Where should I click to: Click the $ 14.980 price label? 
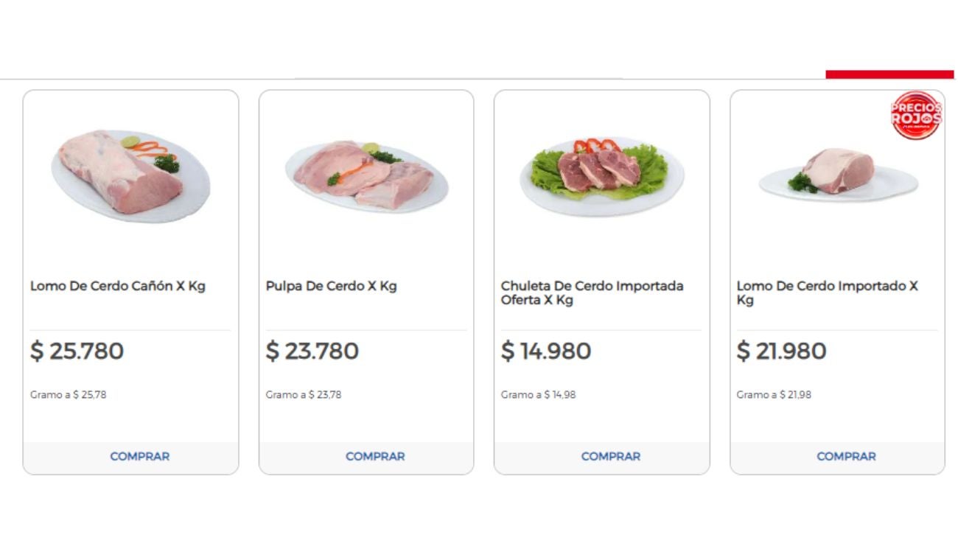click(x=545, y=351)
